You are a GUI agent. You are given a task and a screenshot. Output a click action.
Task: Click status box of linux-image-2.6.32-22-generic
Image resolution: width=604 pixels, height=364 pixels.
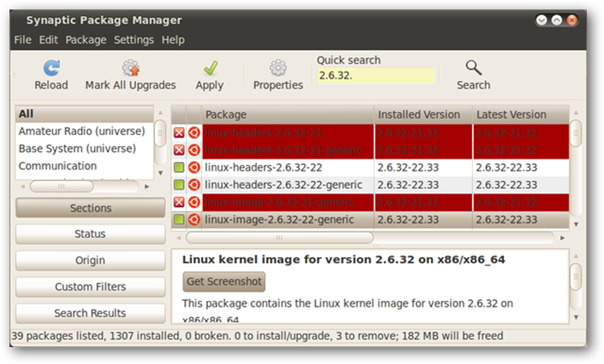(179, 219)
